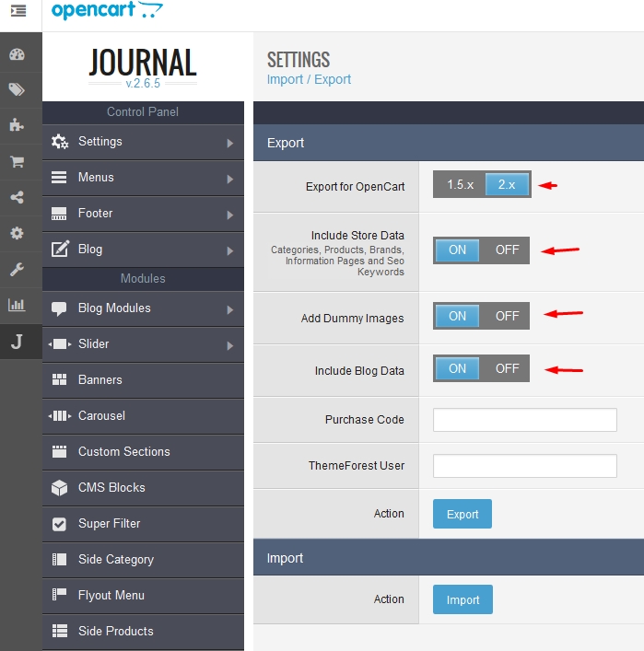Click the Custom Sections icon
Screen dimensions: 644x651
tap(59, 451)
